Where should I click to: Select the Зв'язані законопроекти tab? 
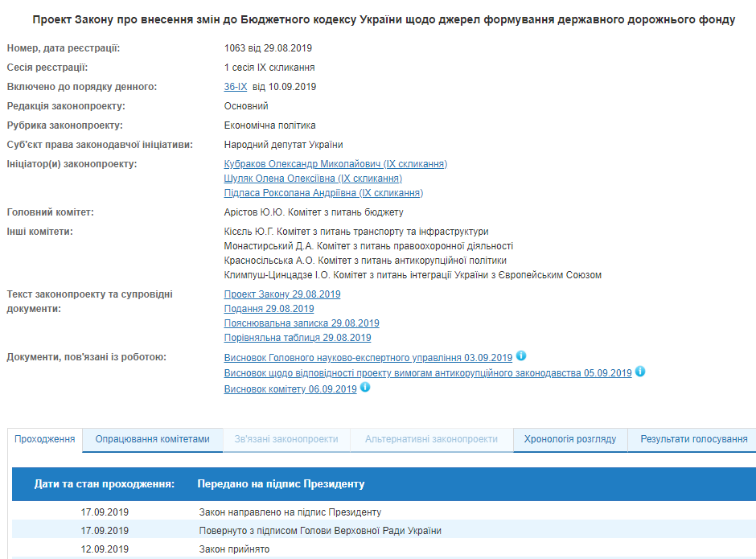click(286, 439)
